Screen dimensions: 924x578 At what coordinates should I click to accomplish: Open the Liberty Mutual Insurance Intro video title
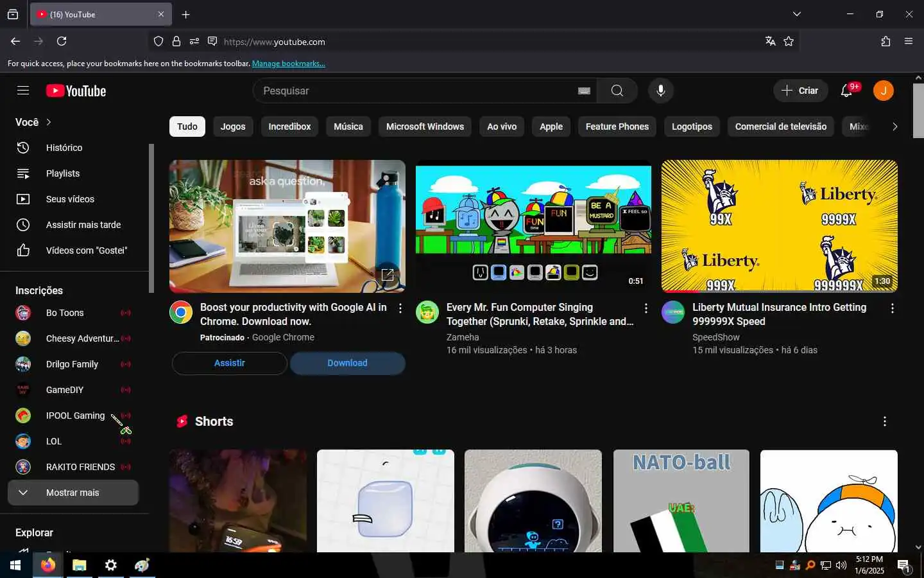point(779,314)
